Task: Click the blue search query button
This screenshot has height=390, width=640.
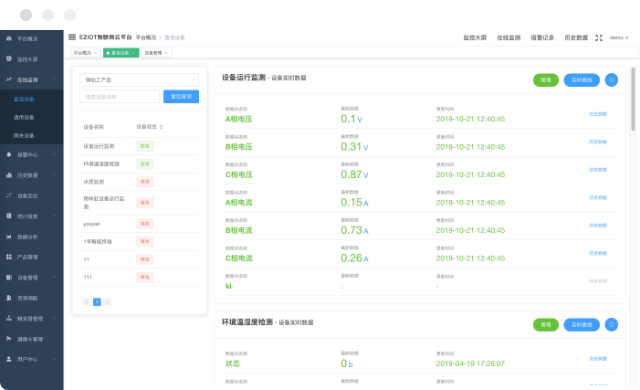Action: click(181, 97)
